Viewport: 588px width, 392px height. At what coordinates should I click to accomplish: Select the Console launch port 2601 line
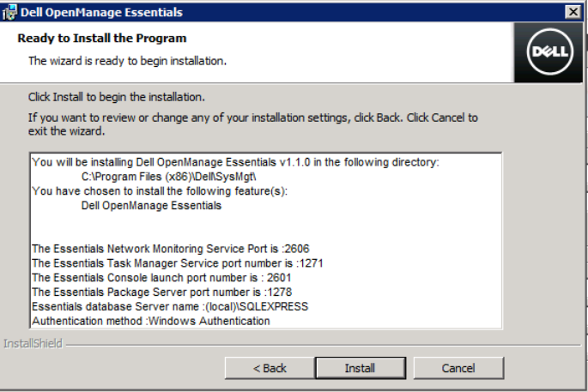pyautogui.click(x=161, y=278)
